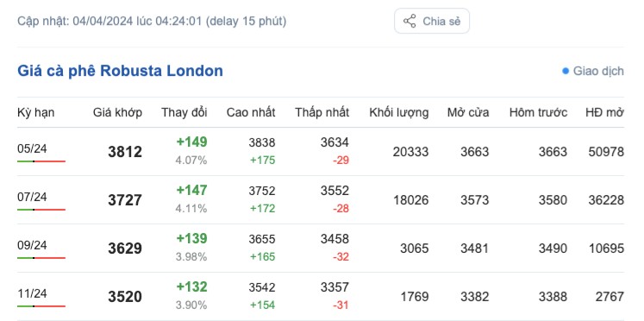Click the share icon beside Chia sẻ
This screenshot has height=321, width=644.
pyautogui.click(x=410, y=21)
